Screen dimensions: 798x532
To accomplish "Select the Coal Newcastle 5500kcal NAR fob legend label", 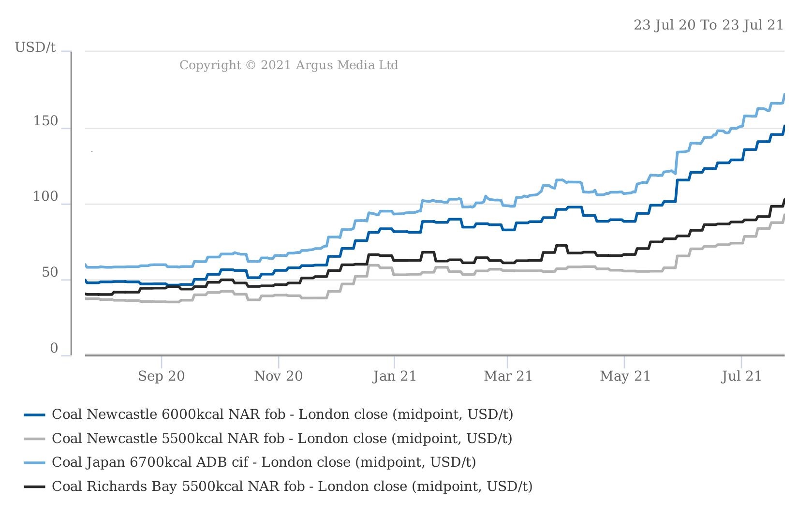I will point(282,439).
